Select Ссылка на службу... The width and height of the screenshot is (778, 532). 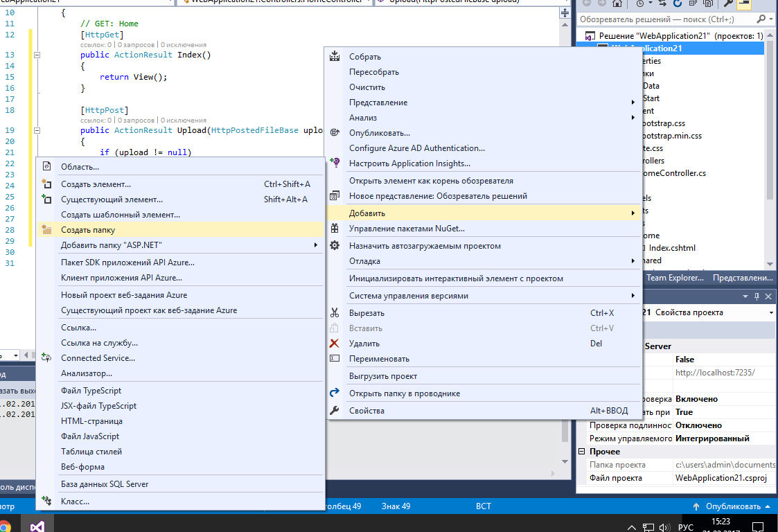[x=99, y=343]
